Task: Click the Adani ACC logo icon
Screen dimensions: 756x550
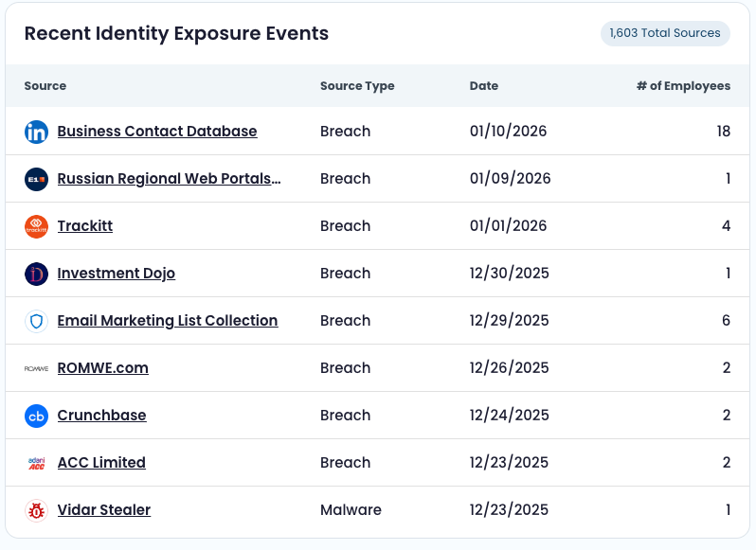Action: click(36, 462)
